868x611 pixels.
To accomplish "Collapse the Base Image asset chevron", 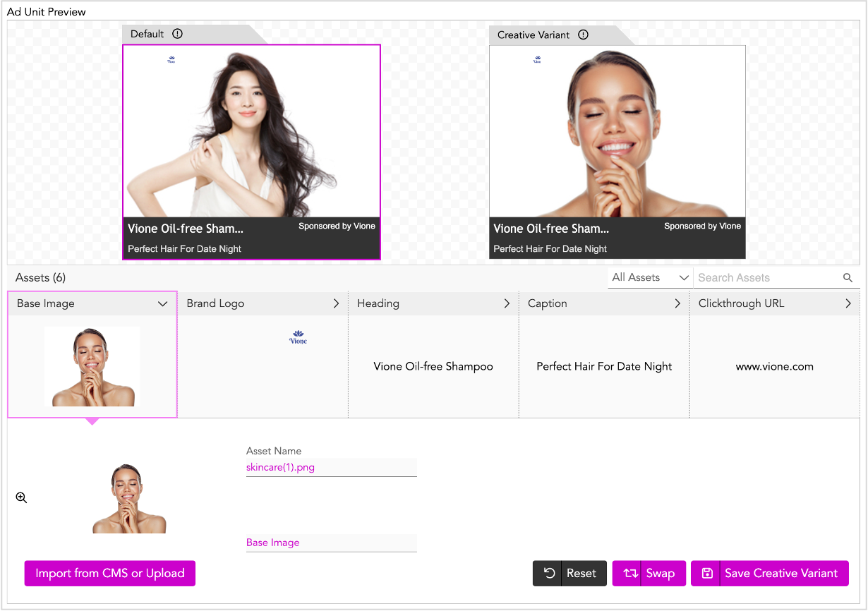I will coord(163,304).
